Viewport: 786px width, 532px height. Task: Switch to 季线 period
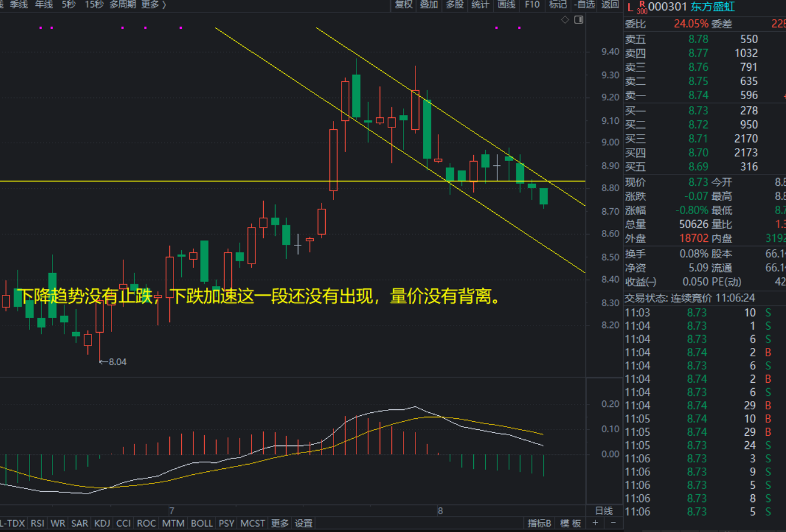point(19,5)
